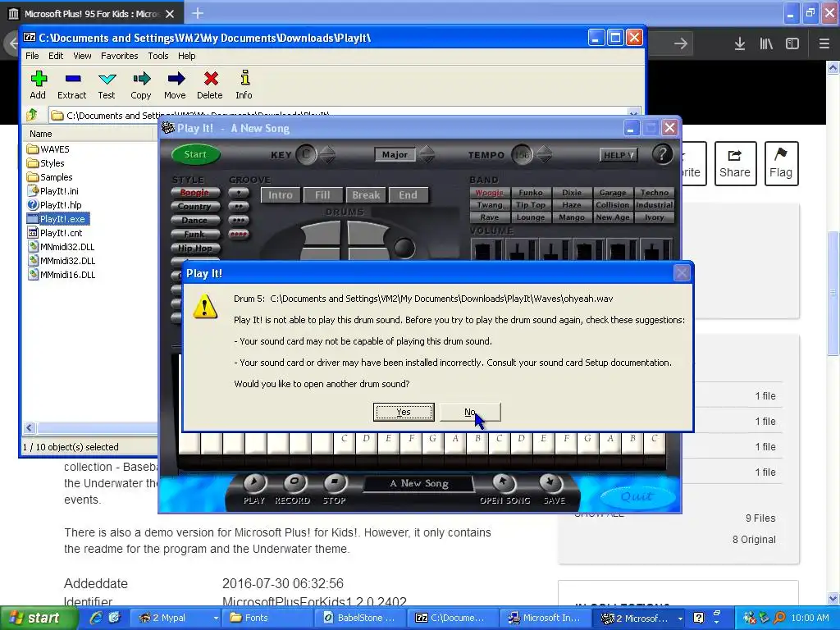Click the Intro button
The height and width of the screenshot is (630, 840).
(281, 195)
